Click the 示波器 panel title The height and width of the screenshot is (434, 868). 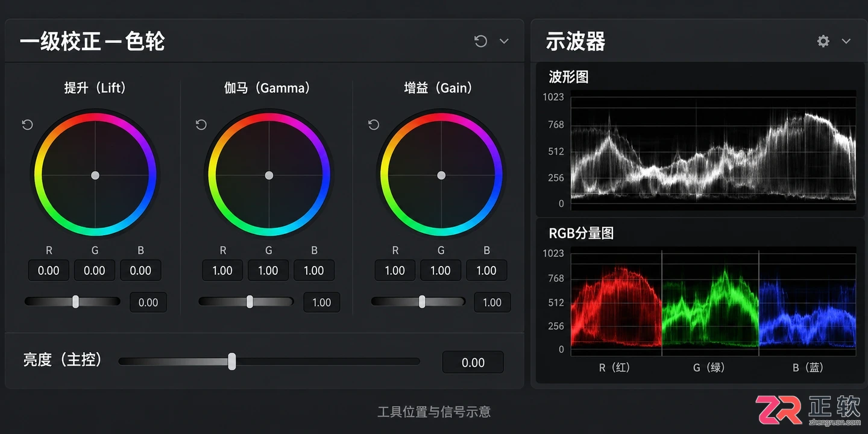[576, 42]
